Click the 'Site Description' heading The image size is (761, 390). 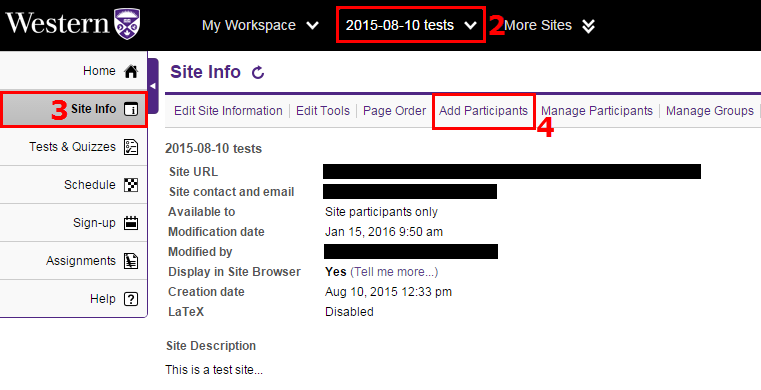coord(211,346)
